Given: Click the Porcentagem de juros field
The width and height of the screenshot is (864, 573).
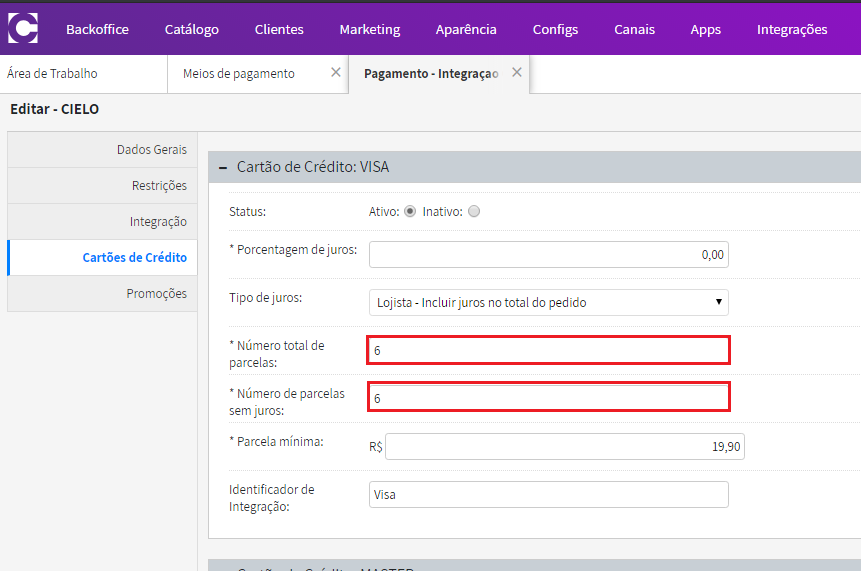Looking at the screenshot, I should [x=549, y=255].
